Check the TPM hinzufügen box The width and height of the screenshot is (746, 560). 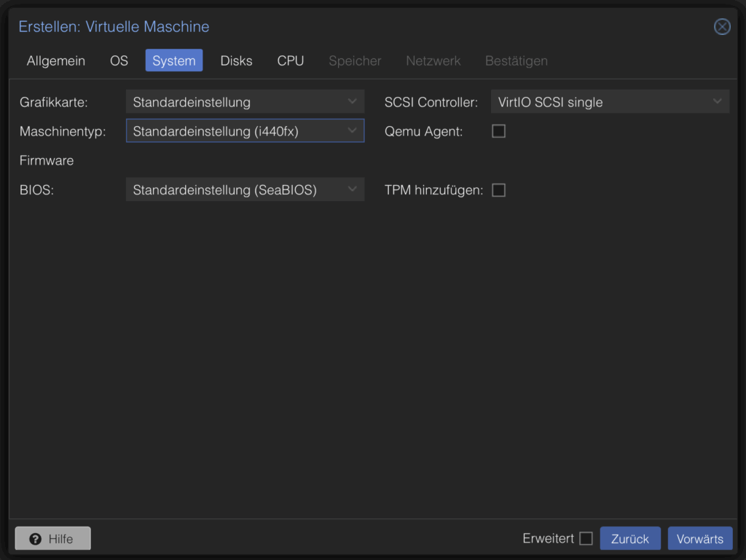pos(498,190)
